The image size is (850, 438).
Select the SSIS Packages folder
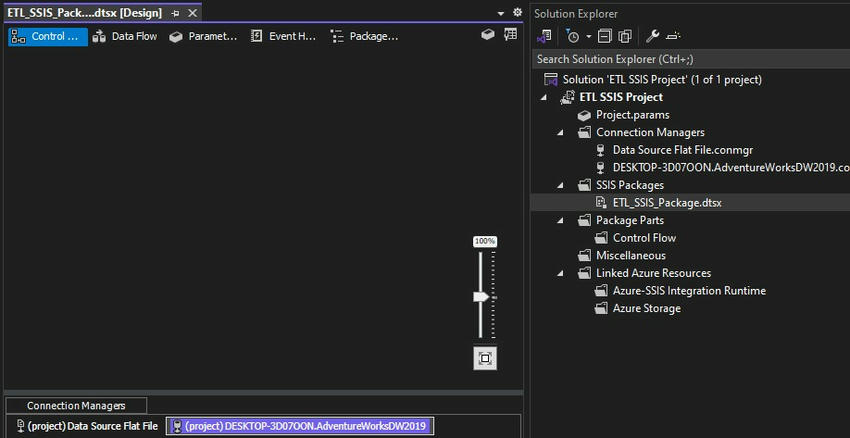point(629,185)
